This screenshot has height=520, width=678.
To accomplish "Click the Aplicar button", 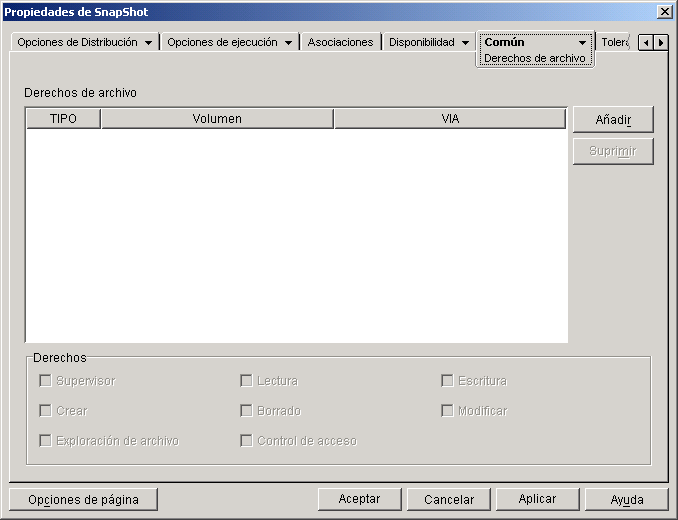I will tap(537, 499).
